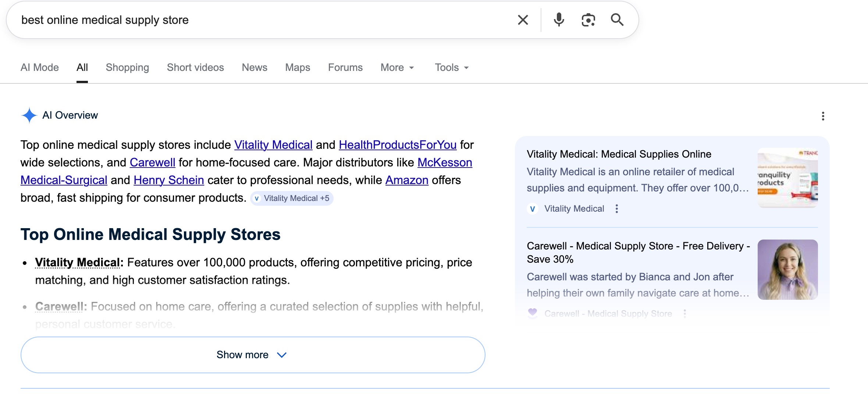The width and height of the screenshot is (868, 399).
Task: Click the 'Carewell was started by Bianca and Jon' snippet
Action: pyautogui.click(x=638, y=285)
